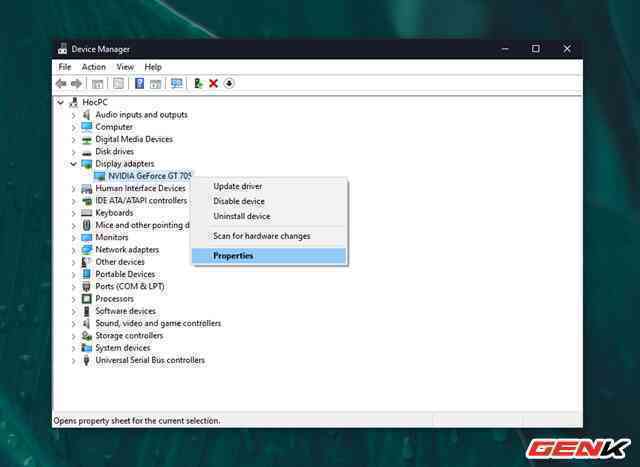Expand the Disk drives category

click(x=73, y=152)
